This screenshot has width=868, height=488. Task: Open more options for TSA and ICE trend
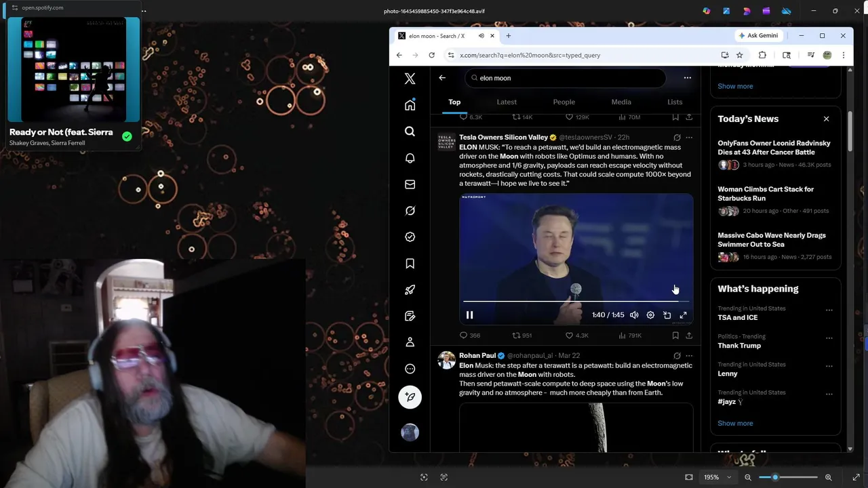coord(829,310)
